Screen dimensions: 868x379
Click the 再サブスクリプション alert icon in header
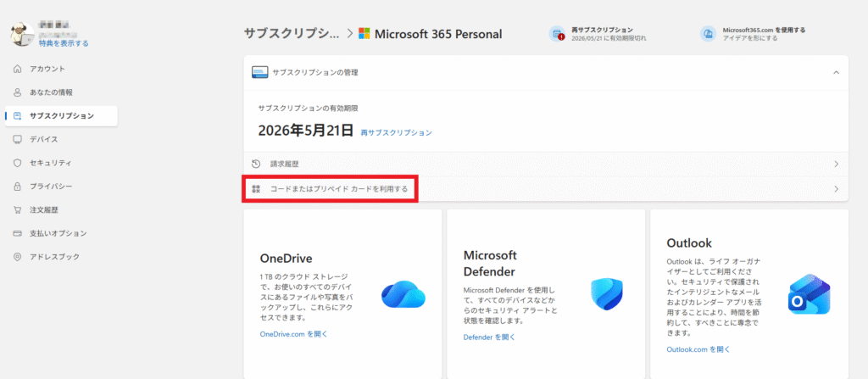[556, 34]
